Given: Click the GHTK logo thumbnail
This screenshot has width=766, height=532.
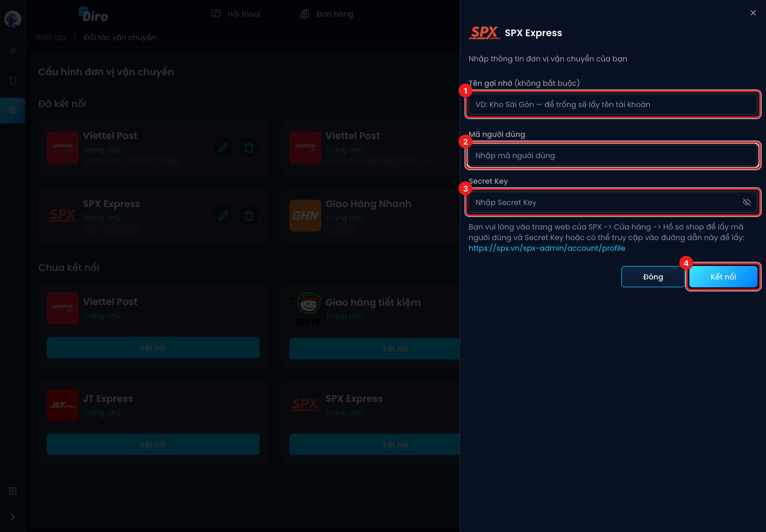Looking at the screenshot, I should click(305, 309).
